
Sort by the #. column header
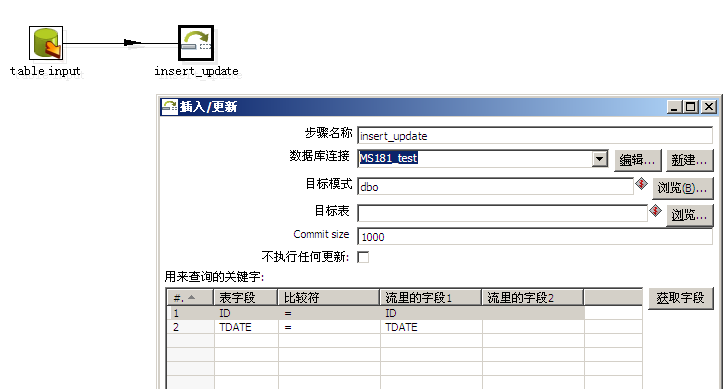point(190,298)
